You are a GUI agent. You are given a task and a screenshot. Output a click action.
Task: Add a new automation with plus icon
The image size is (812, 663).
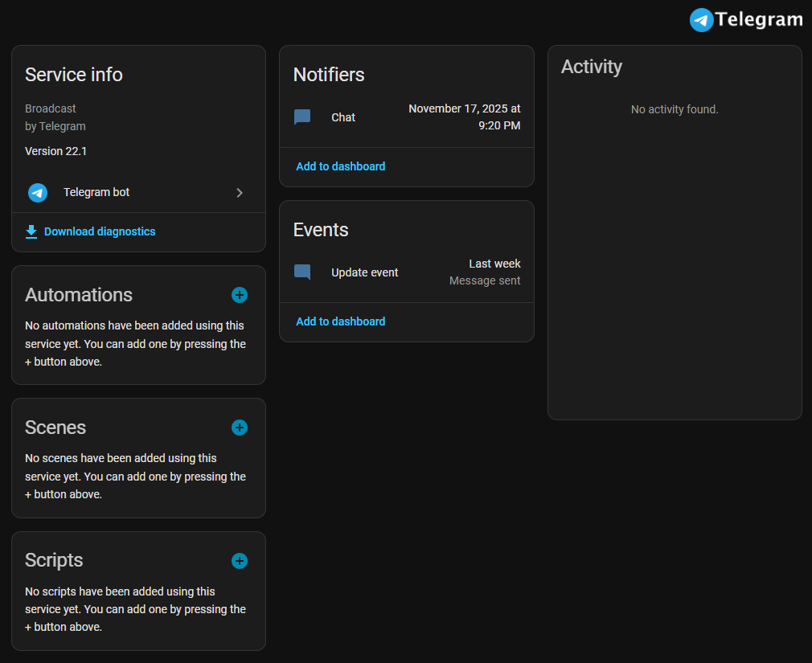[240, 295]
